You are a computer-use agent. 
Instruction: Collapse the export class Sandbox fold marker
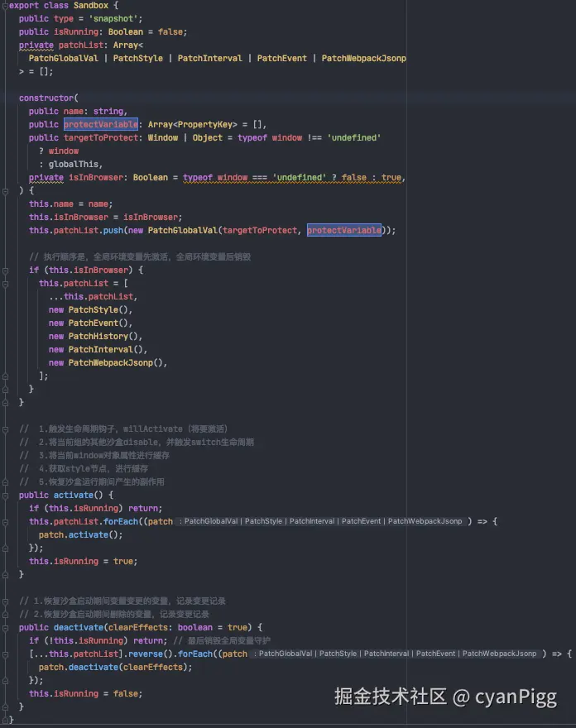click(x=5, y=6)
